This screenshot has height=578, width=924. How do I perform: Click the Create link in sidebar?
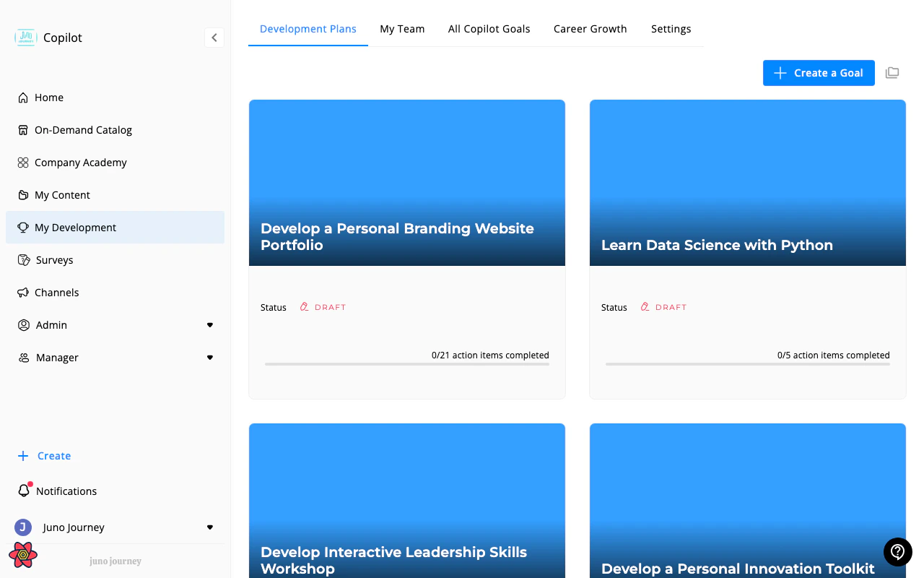pos(44,456)
